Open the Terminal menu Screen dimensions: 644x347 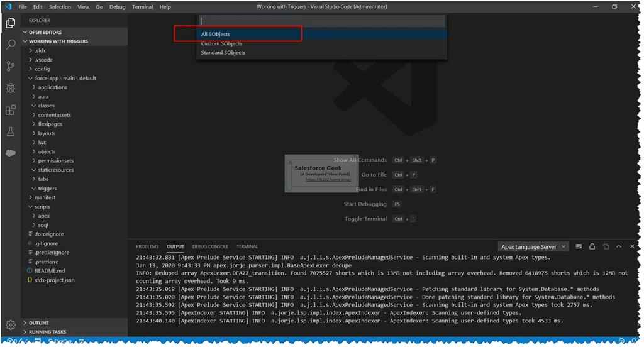pyautogui.click(x=143, y=6)
